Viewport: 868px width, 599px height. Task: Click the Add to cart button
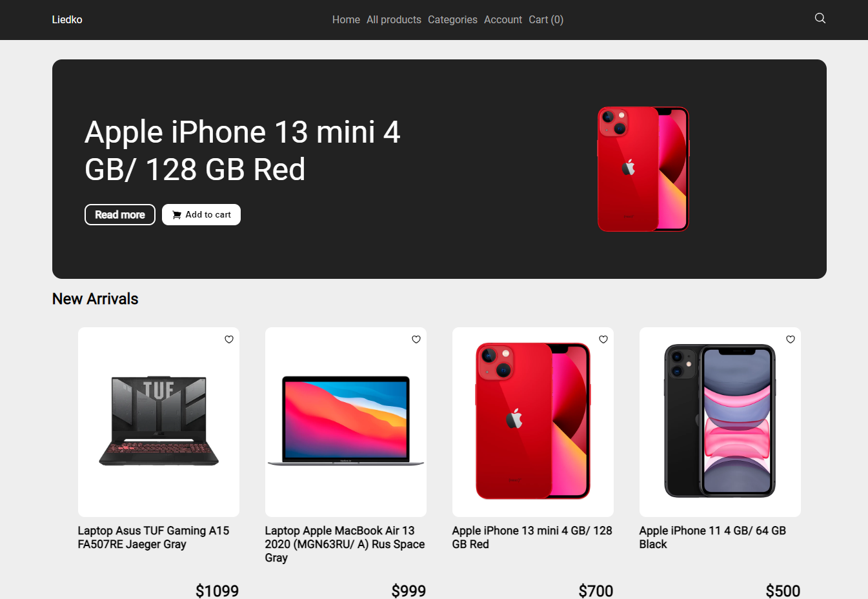click(201, 215)
